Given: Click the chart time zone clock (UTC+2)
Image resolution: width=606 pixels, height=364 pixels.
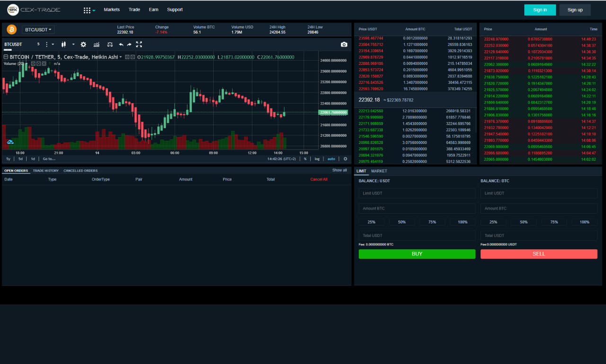Looking at the screenshot, I should [x=281, y=159].
